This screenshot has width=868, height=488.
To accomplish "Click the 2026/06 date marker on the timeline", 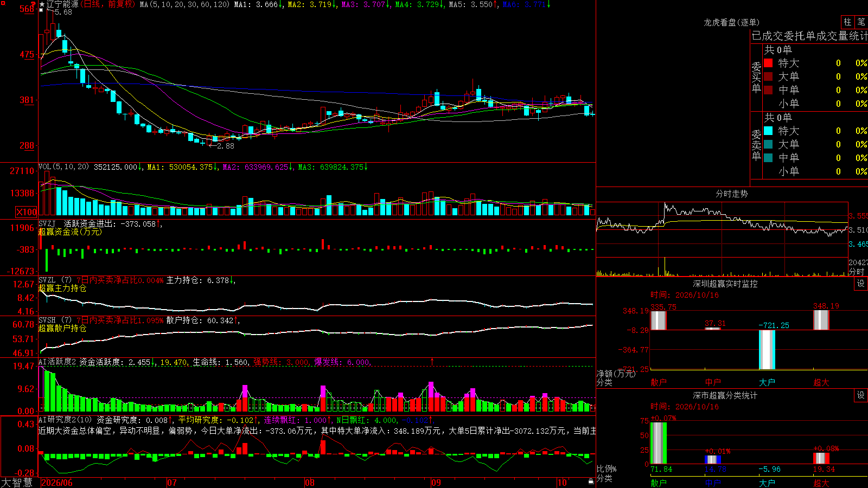I will (x=57, y=483).
